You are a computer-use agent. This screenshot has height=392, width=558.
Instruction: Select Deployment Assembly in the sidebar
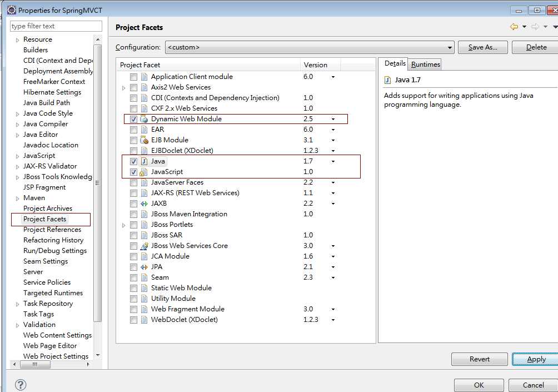coord(58,71)
